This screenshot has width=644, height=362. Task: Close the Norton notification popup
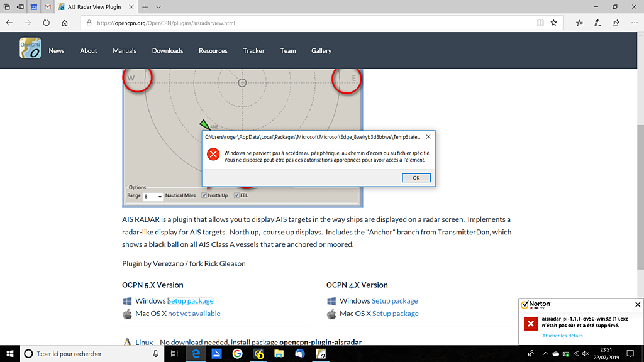pyautogui.click(x=638, y=305)
